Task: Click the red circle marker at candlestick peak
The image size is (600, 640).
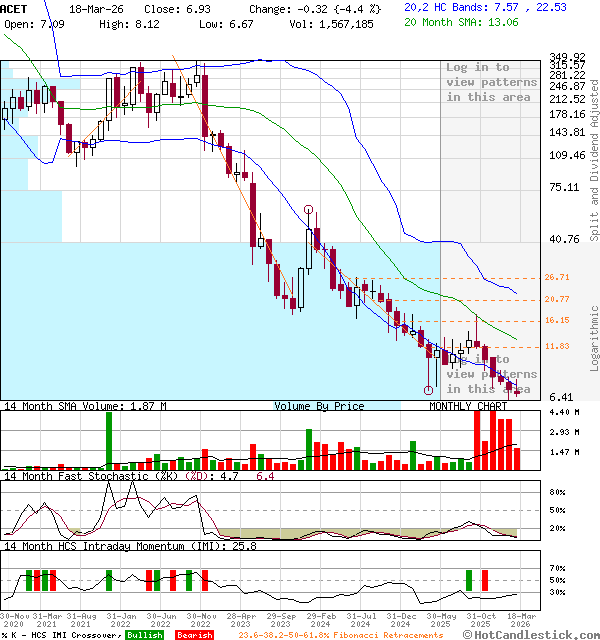Action: click(x=308, y=211)
